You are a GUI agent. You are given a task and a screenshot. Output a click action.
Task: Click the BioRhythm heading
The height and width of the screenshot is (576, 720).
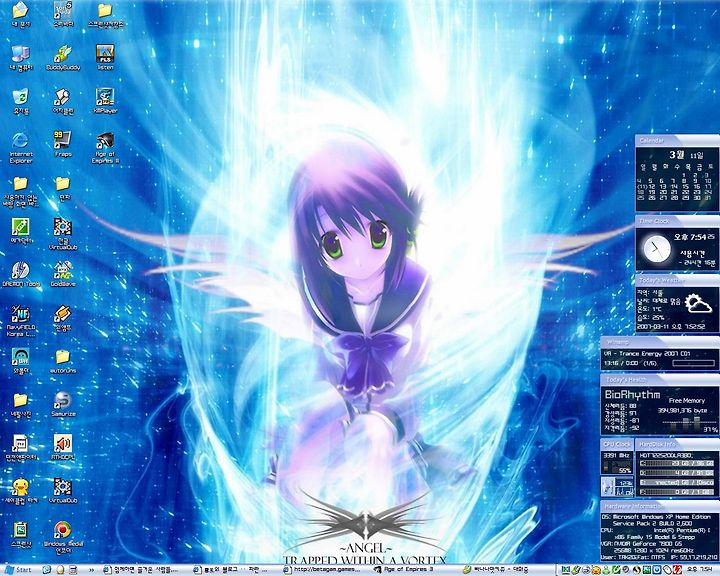click(632, 395)
